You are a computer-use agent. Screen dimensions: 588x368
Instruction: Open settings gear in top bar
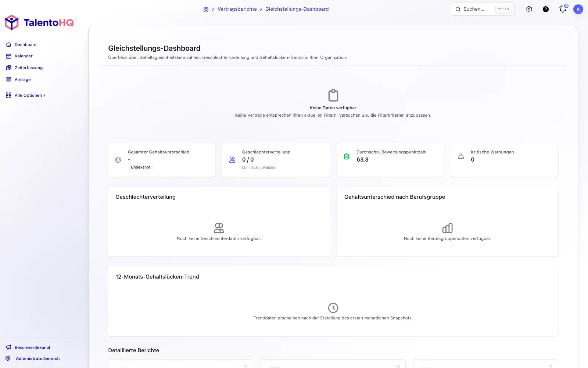529,9
